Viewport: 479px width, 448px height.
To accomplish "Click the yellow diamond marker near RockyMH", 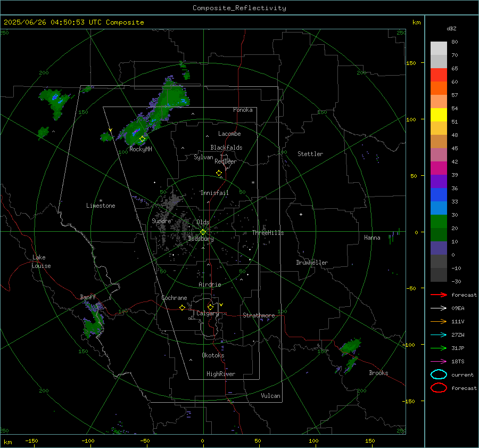I will click(x=142, y=139).
